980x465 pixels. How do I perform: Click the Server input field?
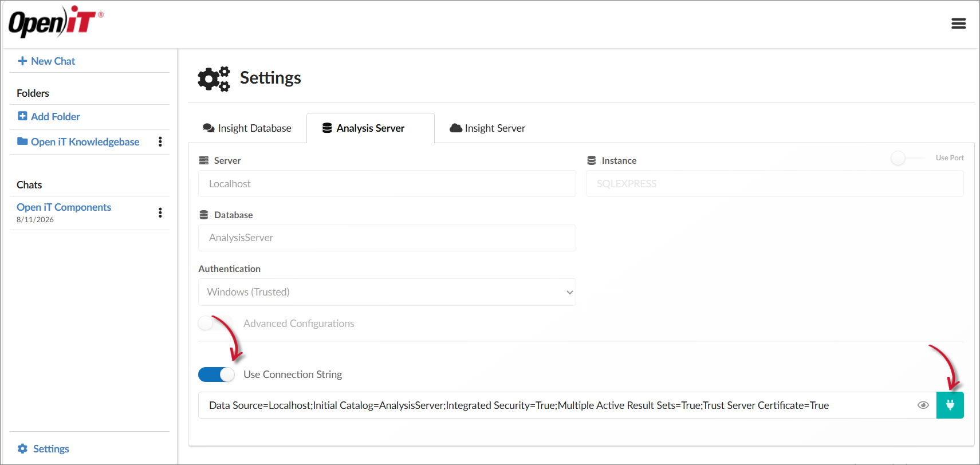click(387, 184)
